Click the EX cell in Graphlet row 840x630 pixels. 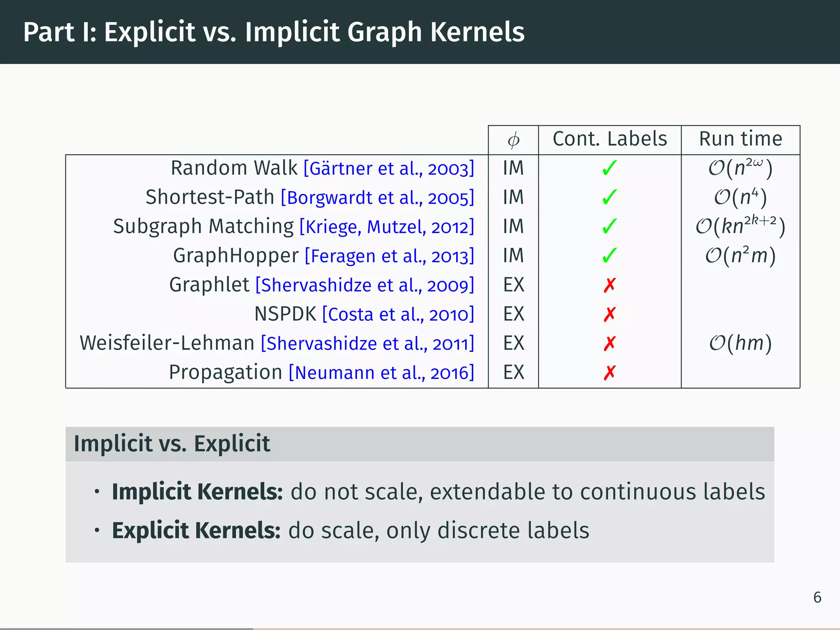[514, 285]
